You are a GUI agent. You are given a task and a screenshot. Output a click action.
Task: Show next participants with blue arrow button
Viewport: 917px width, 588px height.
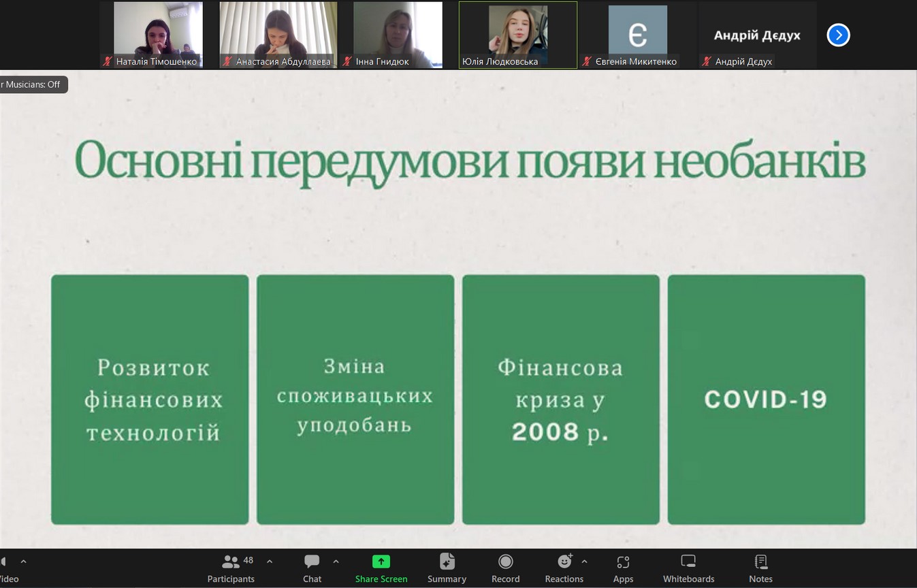point(838,35)
